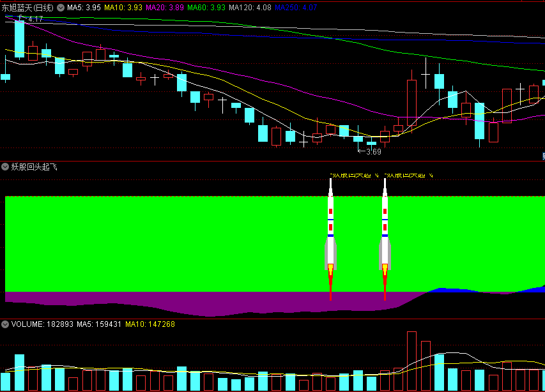Click the volume MA10: 147268 label
This screenshot has height=392, width=545.
150,324
